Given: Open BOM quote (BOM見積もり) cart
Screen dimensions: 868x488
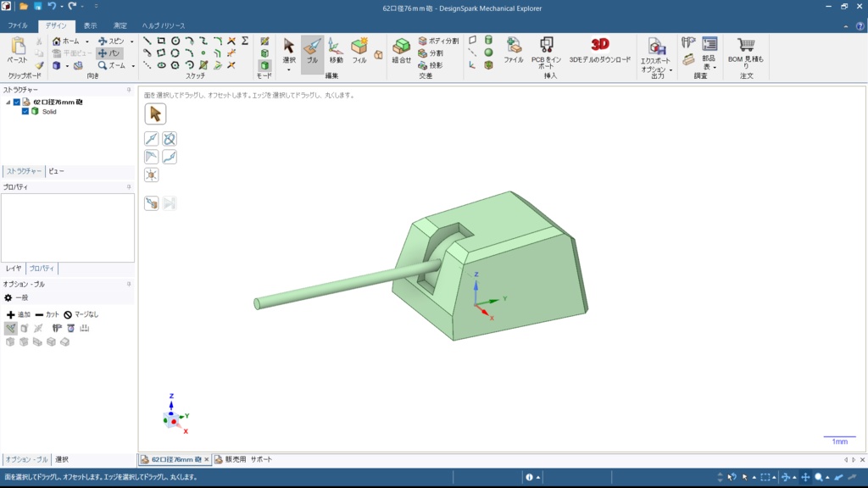Looking at the screenshot, I should tap(746, 53).
